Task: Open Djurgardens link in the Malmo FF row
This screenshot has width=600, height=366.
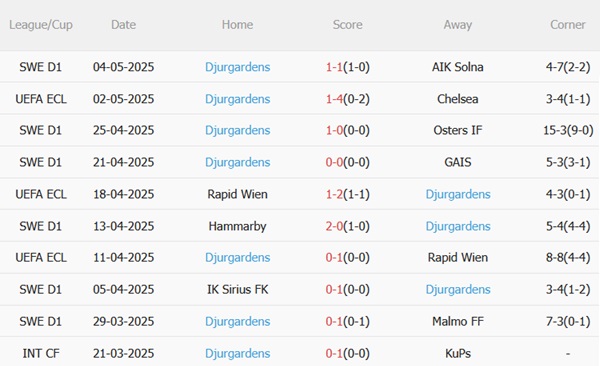Action: click(238, 321)
